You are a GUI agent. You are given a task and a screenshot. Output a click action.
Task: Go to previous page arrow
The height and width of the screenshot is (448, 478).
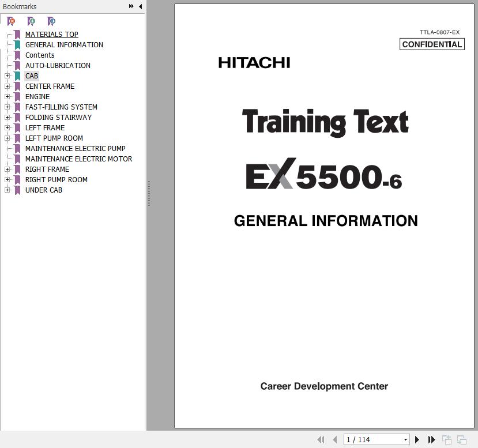point(335,439)
